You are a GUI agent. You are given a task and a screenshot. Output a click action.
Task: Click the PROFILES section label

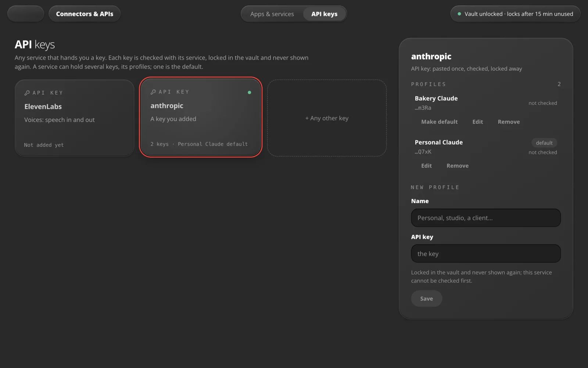point(429,84)
